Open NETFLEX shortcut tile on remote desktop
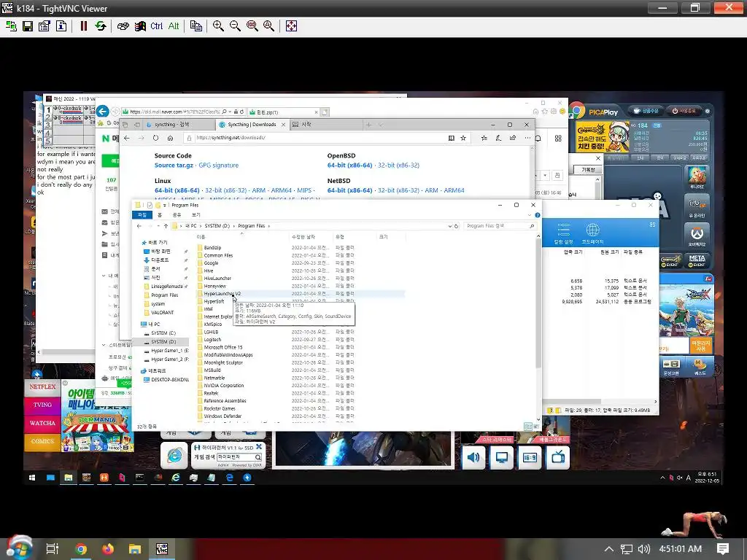This screenshot has height=560, width=747. pyautogui.click(x=42, y=386)
